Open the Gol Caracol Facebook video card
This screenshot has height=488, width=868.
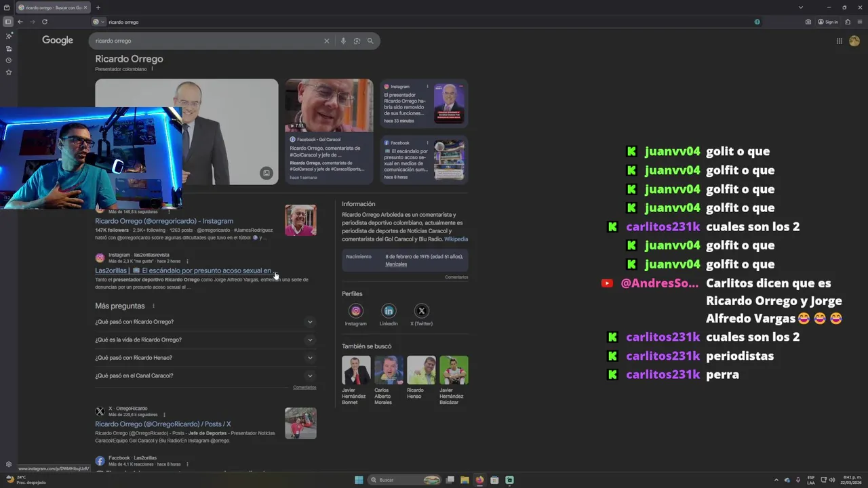pyautogui.click(x=329, y=131)
